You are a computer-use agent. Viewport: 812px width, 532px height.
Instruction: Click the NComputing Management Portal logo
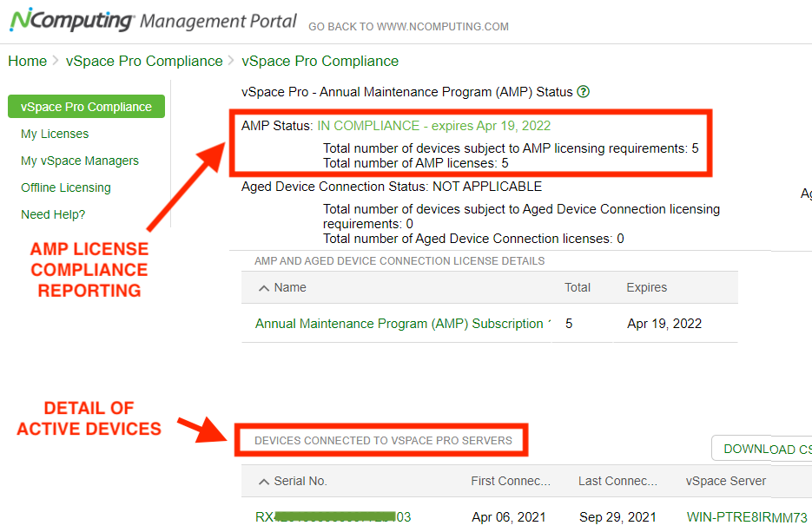pyautogui.click(x=154, y=21)
